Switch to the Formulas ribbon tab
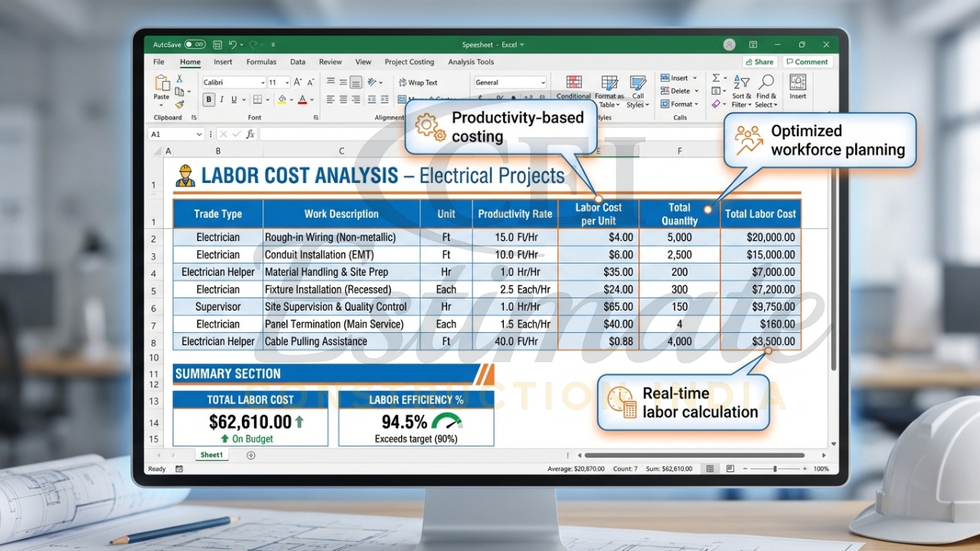The width and height of the screenshot is (980, 551). pyautogui.click(x=261, y=62)
